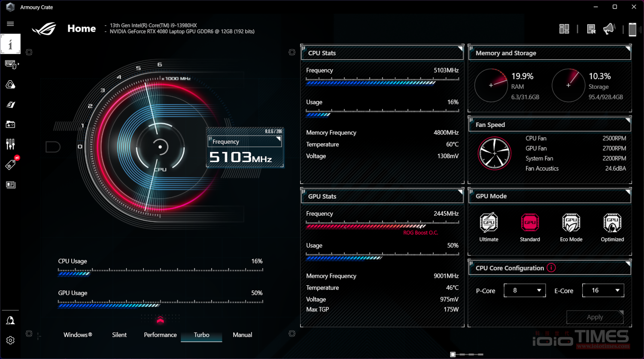
Task: Click the Home page title
Action: (82, 29)
